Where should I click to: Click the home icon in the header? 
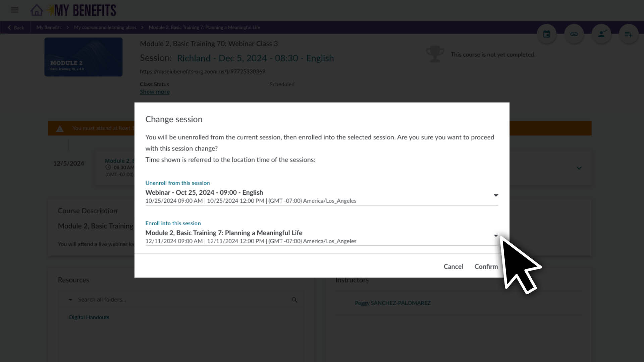coord(37,10)
